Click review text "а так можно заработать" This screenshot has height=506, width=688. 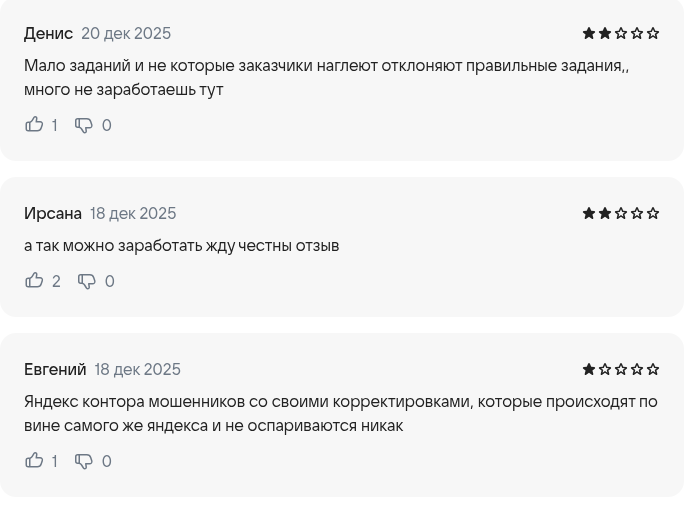(182, 245)
